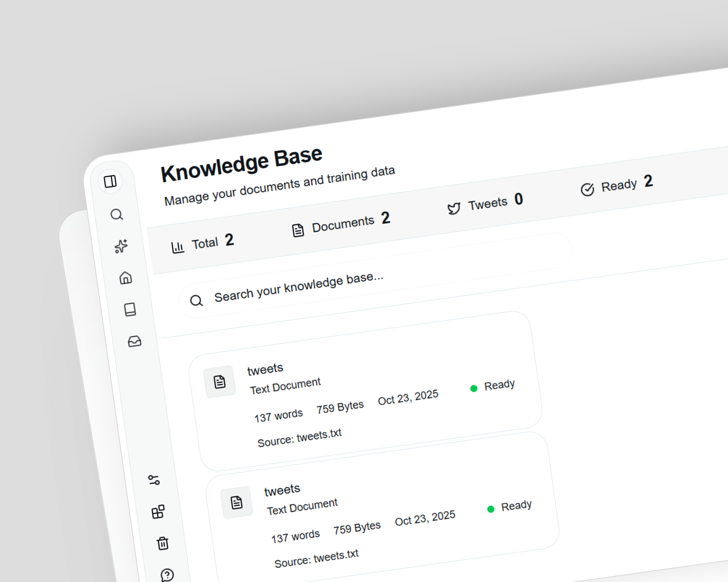Collapse the sidebar using the panel toggle icon
This screenshot has width=728, height=582.
point(110,182)
